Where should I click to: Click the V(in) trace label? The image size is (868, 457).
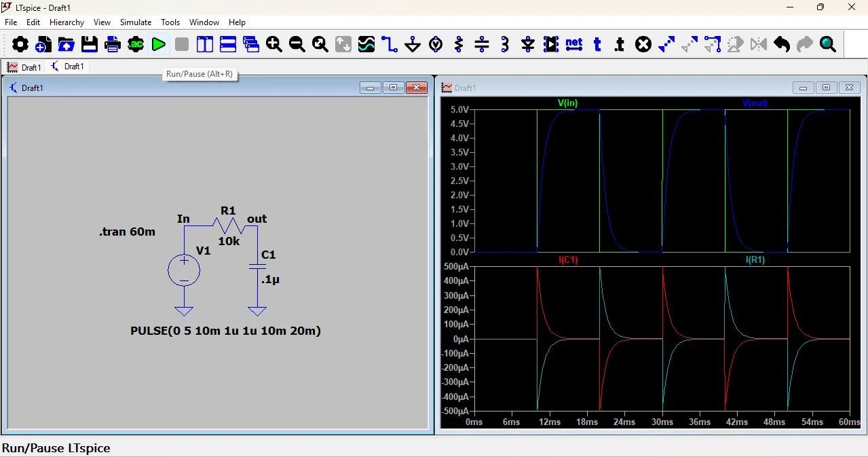[567, 103]
